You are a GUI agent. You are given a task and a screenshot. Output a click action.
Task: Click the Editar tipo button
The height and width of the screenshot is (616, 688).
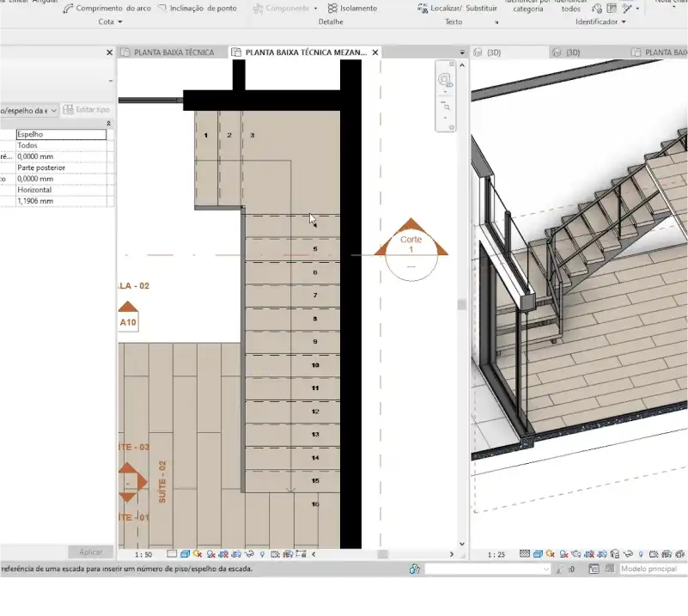pos(87,110)
